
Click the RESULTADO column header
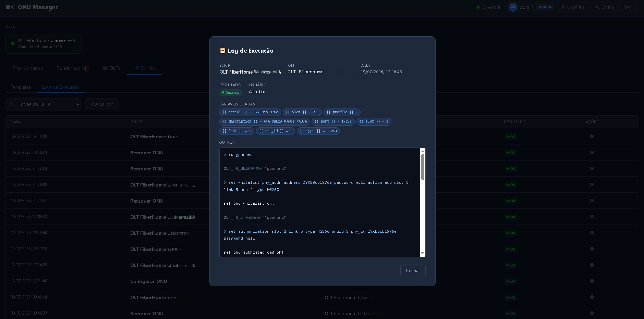click(514, 122)
